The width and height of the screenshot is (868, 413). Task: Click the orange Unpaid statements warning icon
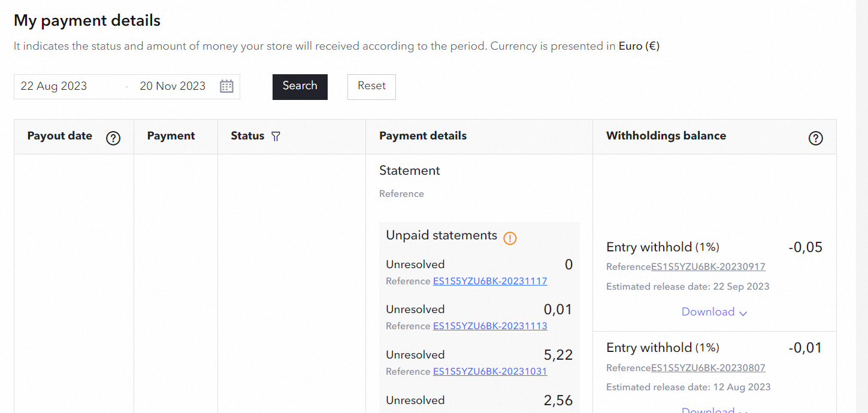point(510,238)
